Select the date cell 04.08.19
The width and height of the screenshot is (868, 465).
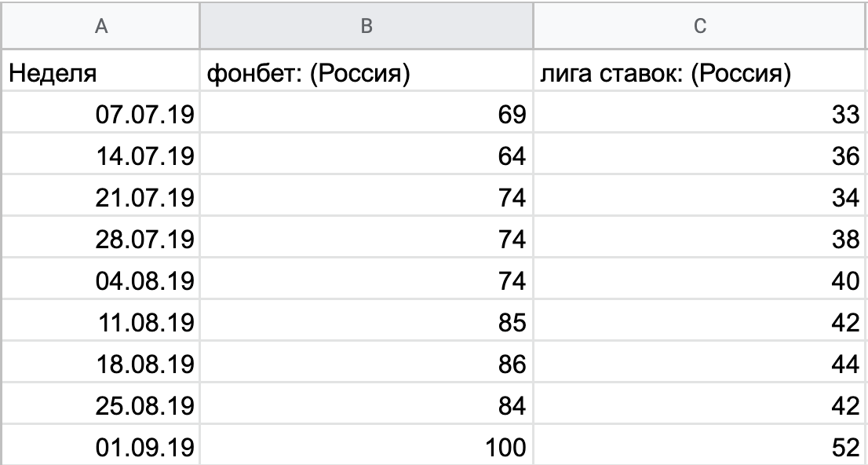[100, 282]
